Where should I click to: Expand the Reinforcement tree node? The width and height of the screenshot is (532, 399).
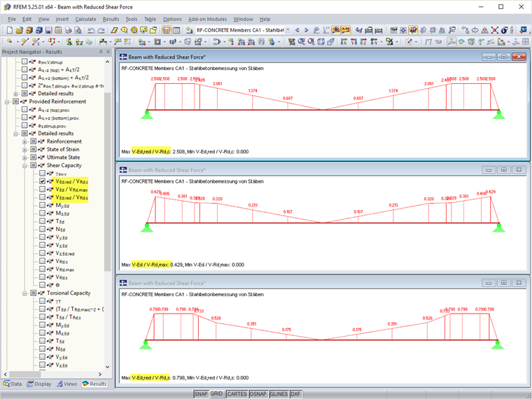[x=24, y=141]
